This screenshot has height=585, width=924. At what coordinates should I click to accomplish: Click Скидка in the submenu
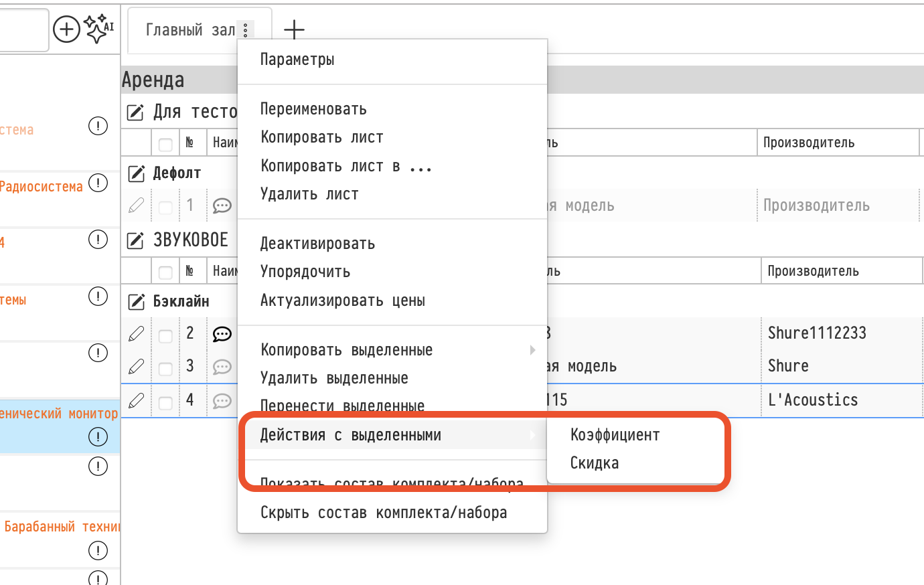[595, 463]
